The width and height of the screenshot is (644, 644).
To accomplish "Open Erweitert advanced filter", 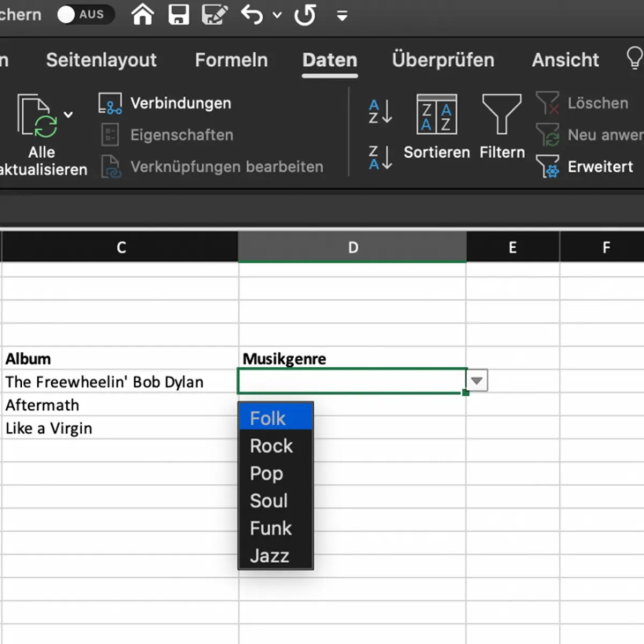I will [601, 167].
